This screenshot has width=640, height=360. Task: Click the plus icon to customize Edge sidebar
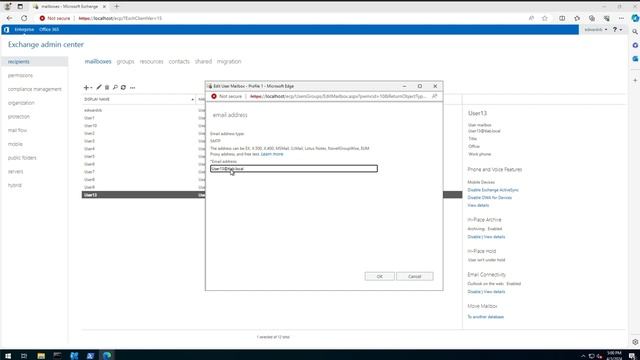[635, 80]
